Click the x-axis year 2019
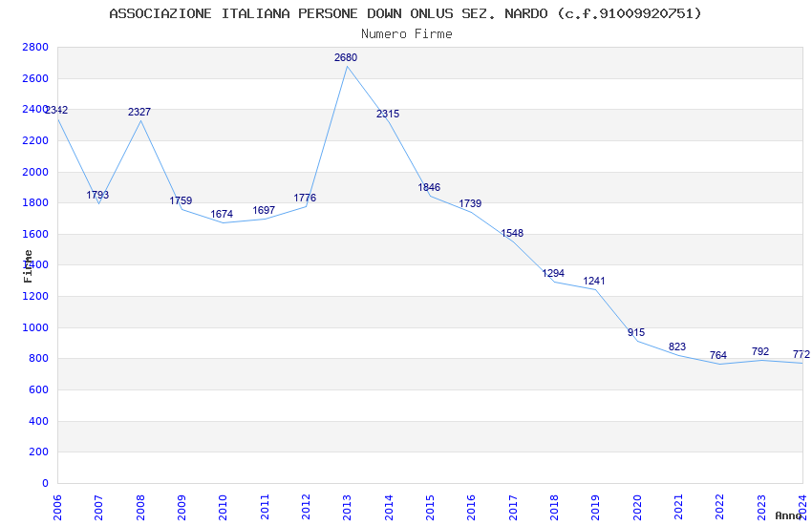Screen dimensions: 812x525 tap(595, 507)
